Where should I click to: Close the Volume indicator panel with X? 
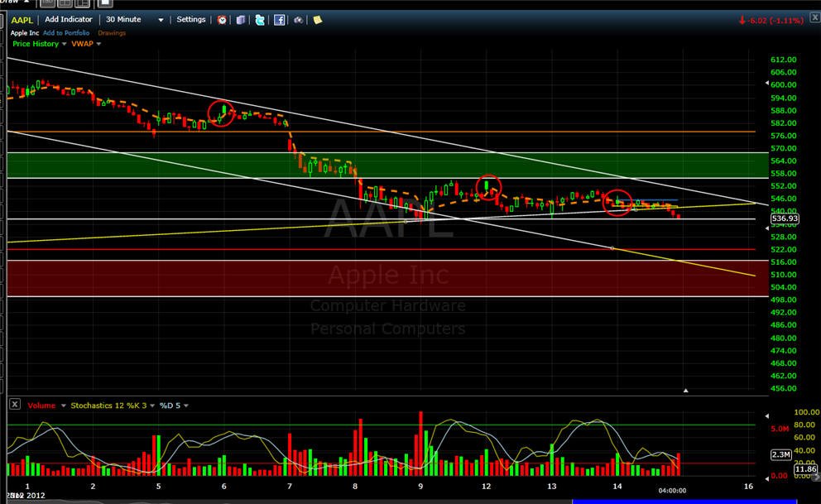[x=15, y=405]
